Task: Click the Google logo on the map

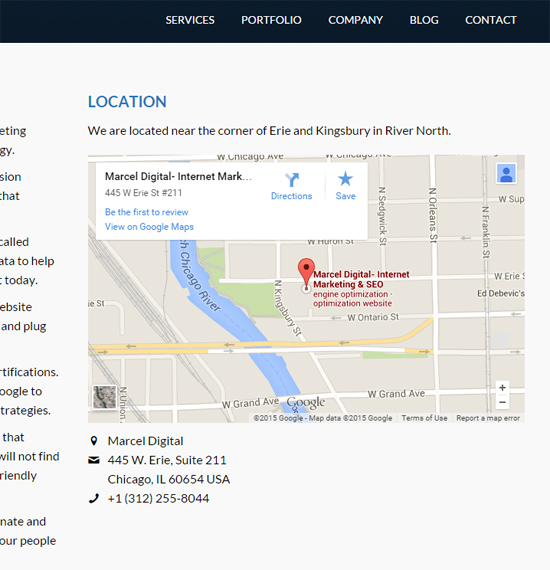Action: coord(306,402)
